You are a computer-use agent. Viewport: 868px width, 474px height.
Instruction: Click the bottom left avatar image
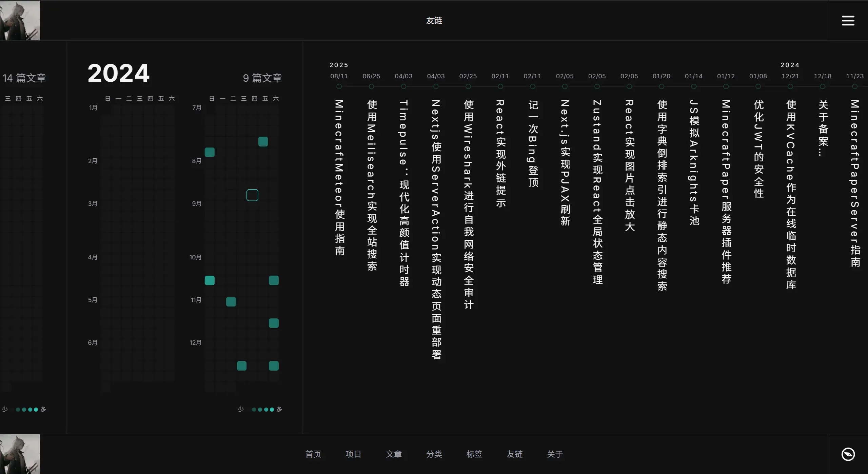pos(20,454)
